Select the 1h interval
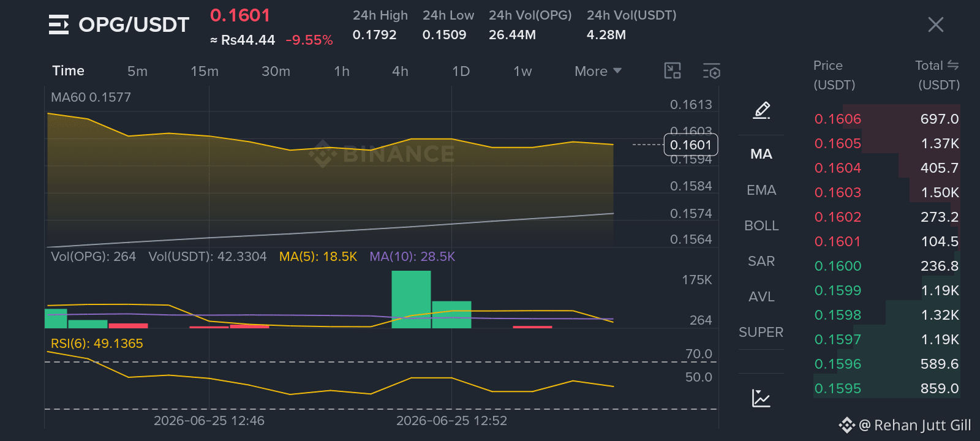The width and height of the screenshot is (980, 441). 342,71
